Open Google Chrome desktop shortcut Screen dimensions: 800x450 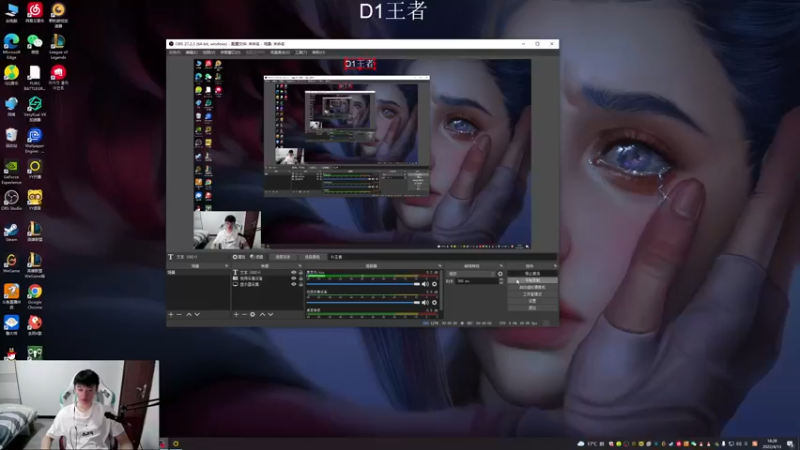pos(35,297)
